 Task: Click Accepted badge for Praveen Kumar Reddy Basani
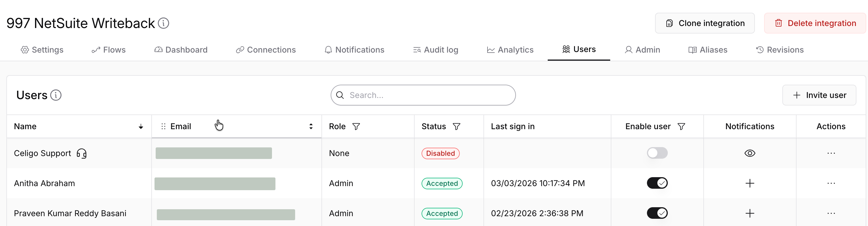tap(442, 213)
